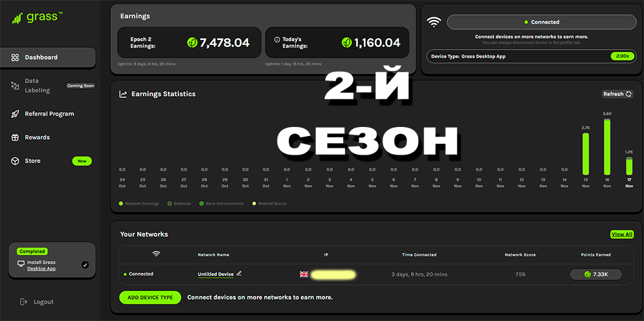Viewport: 644px width, 321px height.
Task: Open the Install Grass Desktop App link
Action: tap(41, 266)
